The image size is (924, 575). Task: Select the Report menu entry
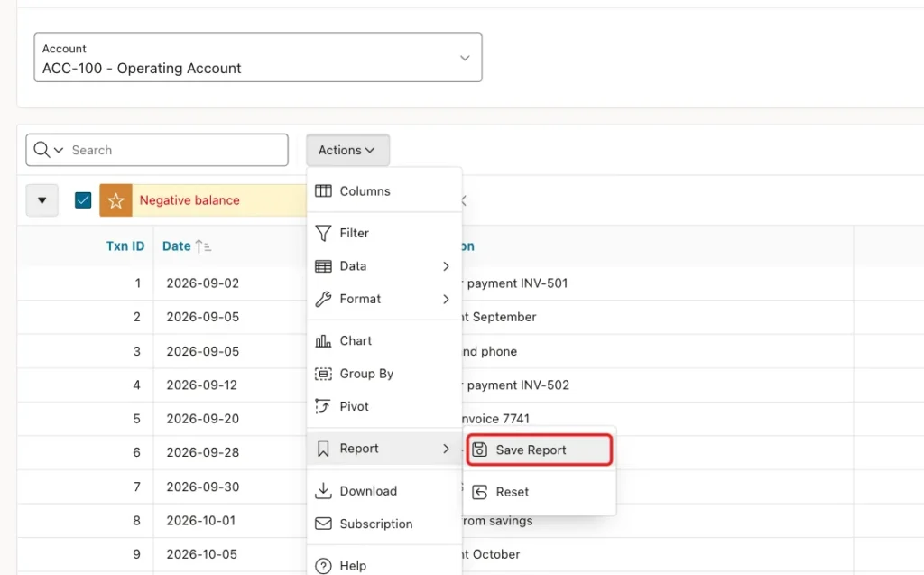pyautogui.click(x=384, y=449)
